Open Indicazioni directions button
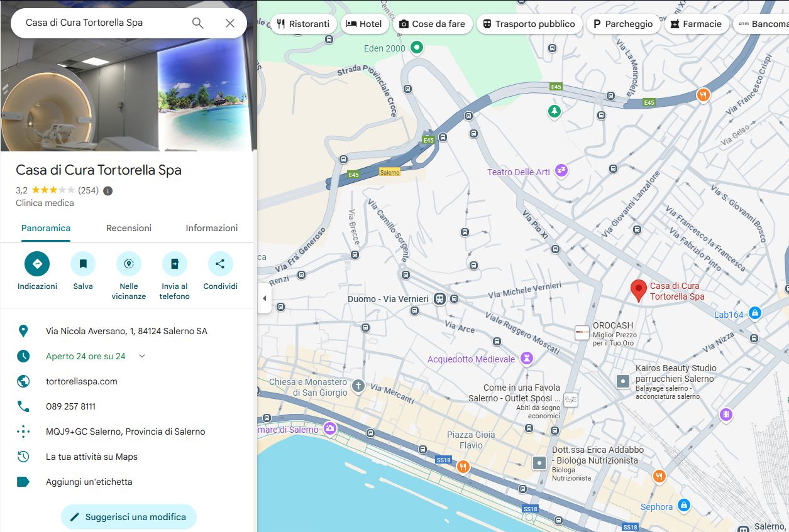This screenshot has width=789, height=532. pyautogui.click(x=37, y=264)
